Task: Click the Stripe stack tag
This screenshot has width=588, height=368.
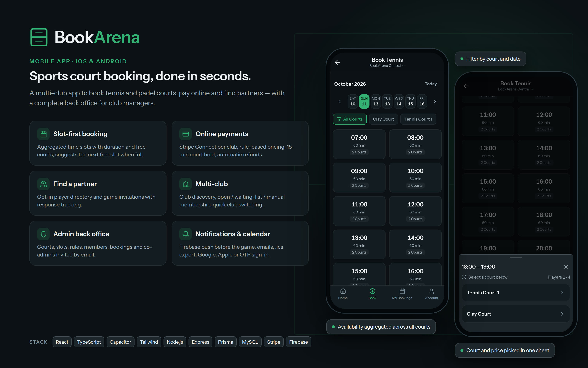Action: 274,342
